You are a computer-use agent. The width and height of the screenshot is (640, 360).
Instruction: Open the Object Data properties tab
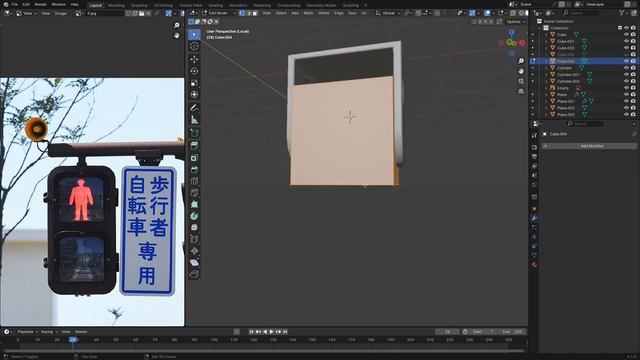534,256
